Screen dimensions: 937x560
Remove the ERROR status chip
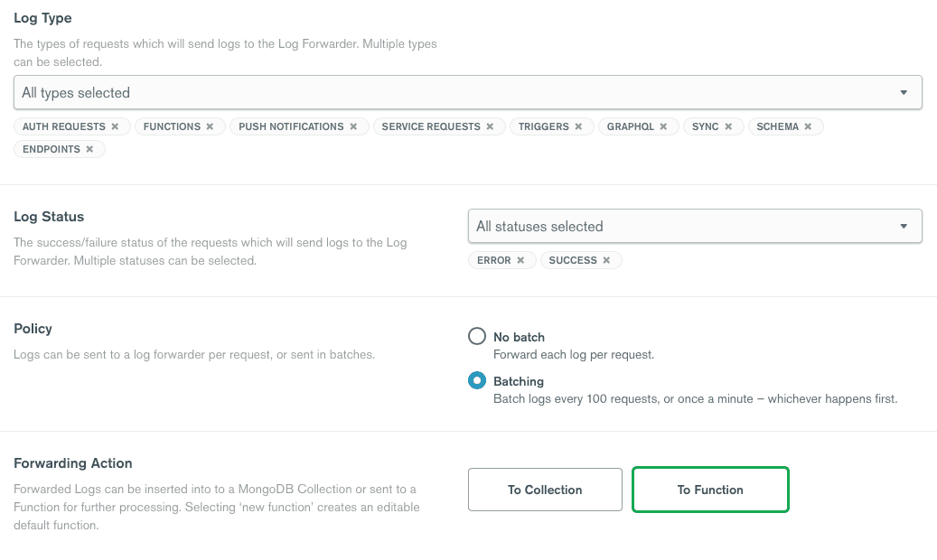click(x=520, y=260)
